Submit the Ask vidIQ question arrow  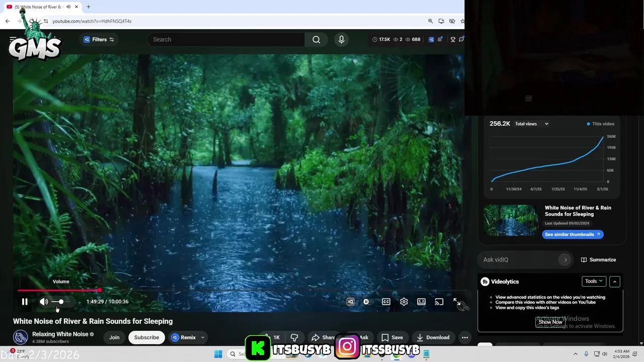click(x=566, y=260)
